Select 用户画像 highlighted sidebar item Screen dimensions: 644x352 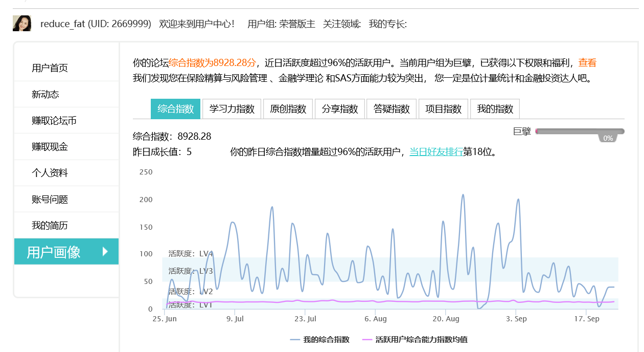[x=66, y=252]
